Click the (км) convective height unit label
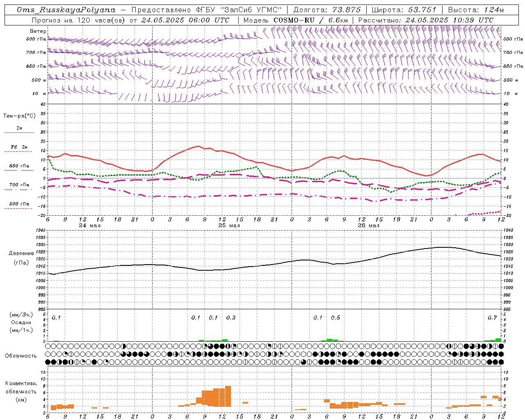Image resolution: width=525 pixels, height=420 pixels. click(21, 399)
